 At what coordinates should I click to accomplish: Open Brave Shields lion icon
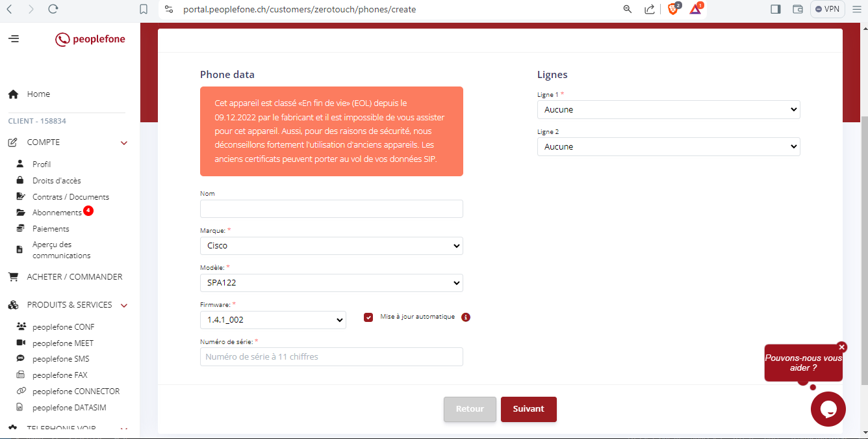pos(673,9)
